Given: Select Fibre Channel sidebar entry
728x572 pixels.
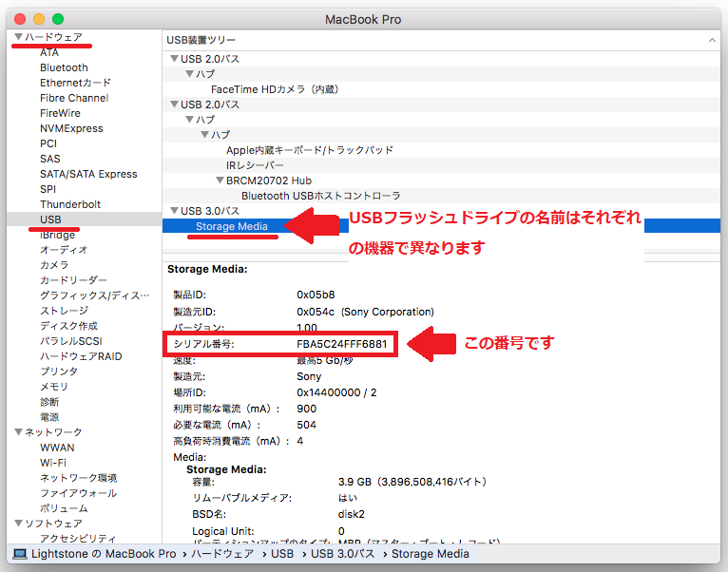Looking at the screenshot, I should [74, 98].
